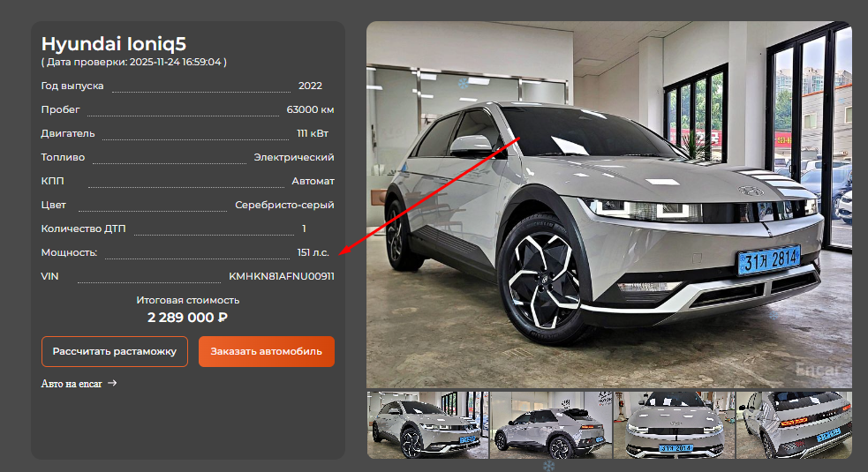
Task: Click the main Hyundai Ioniq5 photo
Action: pyautogui.click(x=608, y=205)
